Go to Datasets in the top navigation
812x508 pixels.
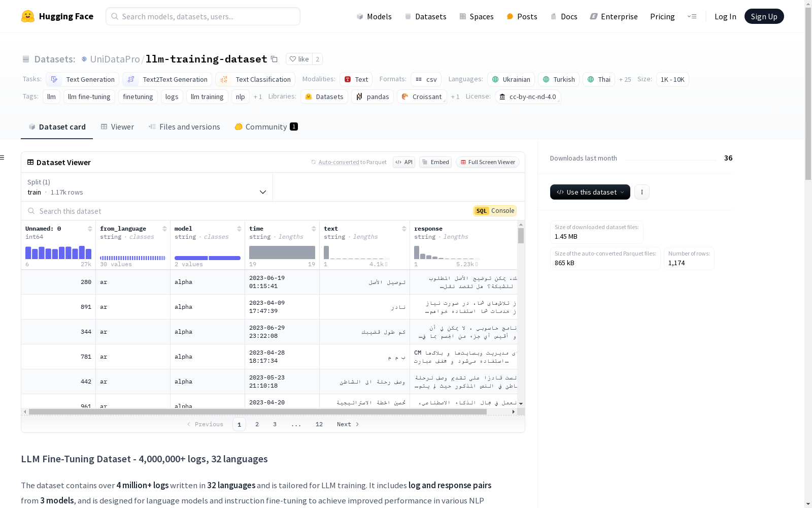pyautogui.click(x=425, y=16)
